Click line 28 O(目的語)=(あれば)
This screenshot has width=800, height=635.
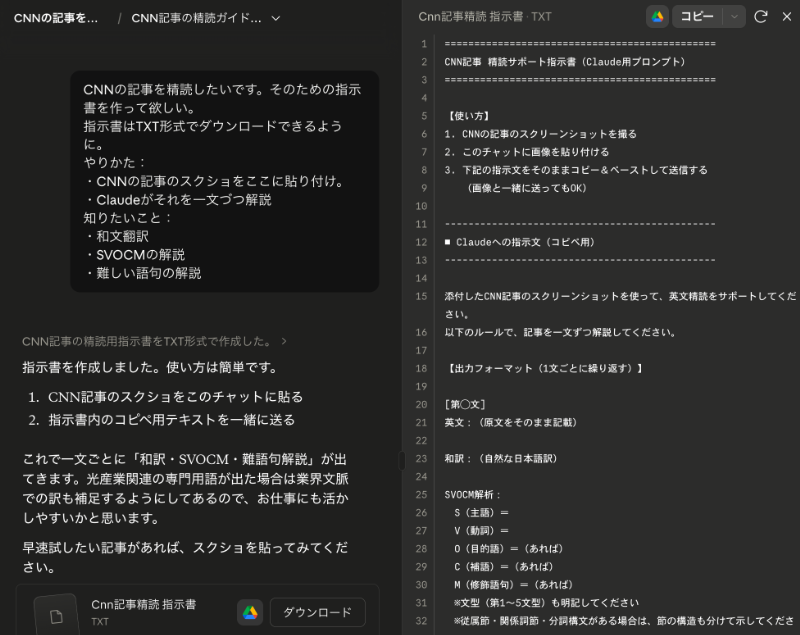point(509,548)
